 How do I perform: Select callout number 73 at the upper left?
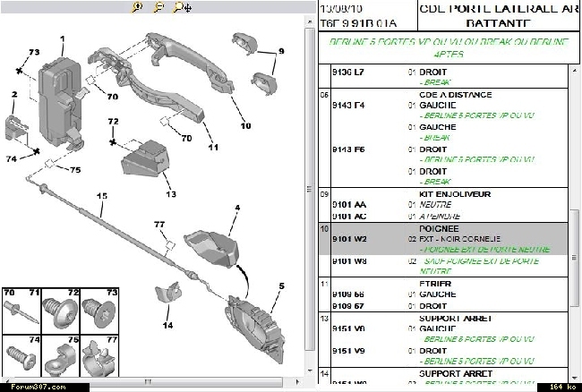(x=34, y=52)
